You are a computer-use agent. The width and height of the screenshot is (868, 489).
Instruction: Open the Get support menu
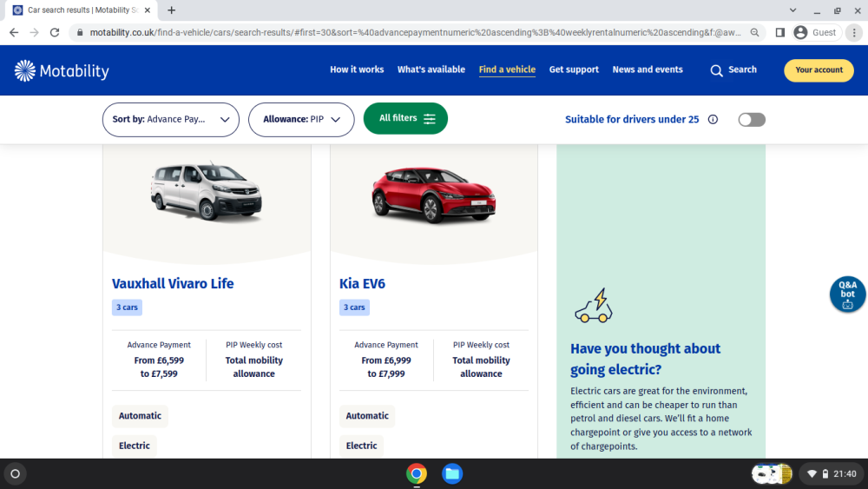click(574, 69)
